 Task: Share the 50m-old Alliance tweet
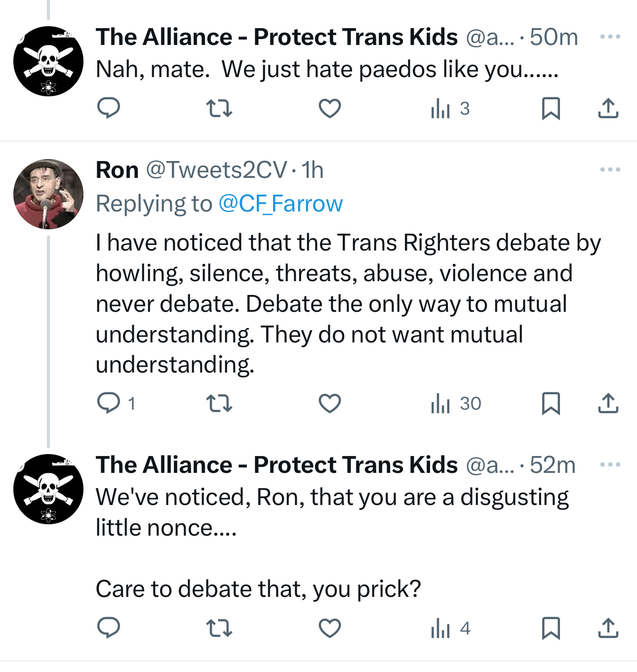(x=608, y=108)
